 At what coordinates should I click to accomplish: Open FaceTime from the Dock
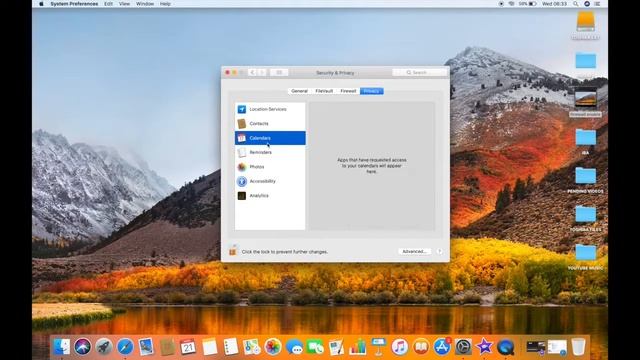click(x=315, y=347)
